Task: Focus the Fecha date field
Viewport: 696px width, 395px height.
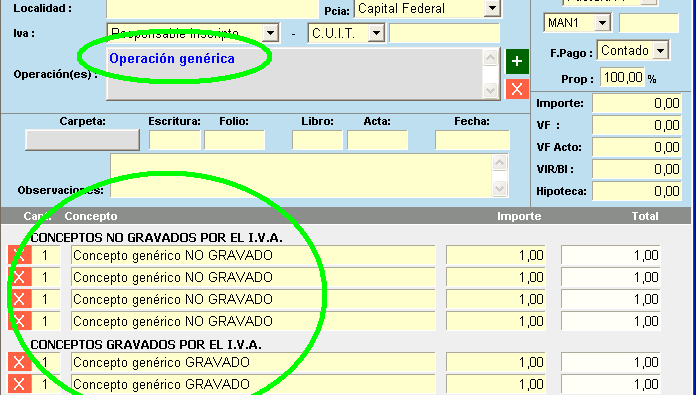Action: pos(472,140)
